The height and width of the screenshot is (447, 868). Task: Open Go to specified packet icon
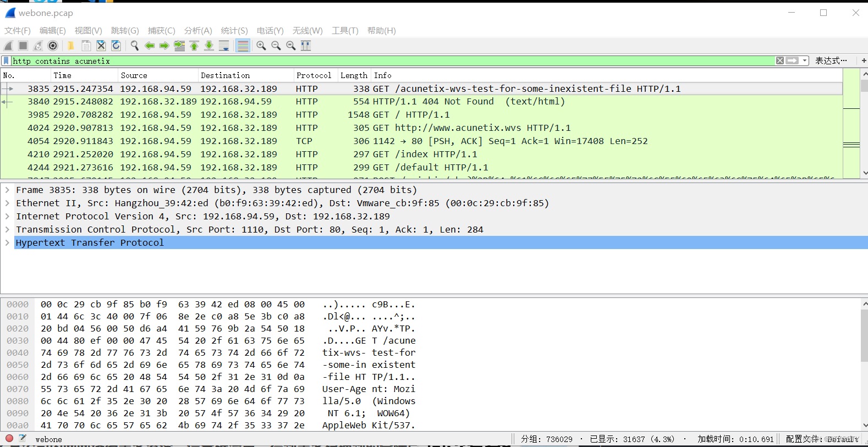(x=179, y=46)
